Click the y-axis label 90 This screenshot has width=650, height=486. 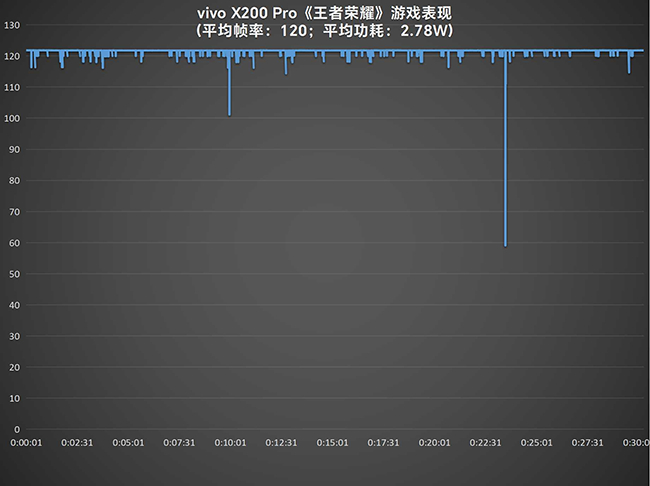[x=15, y=150]
